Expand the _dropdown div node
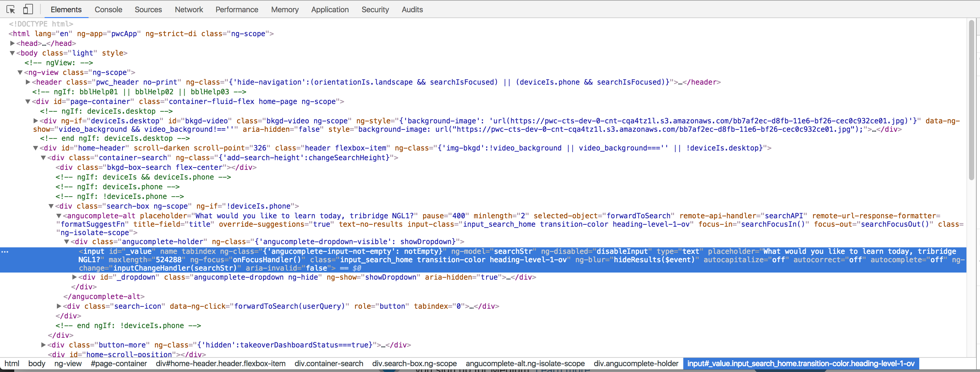This screenshot has width=980, height=372. coord(75,277)
